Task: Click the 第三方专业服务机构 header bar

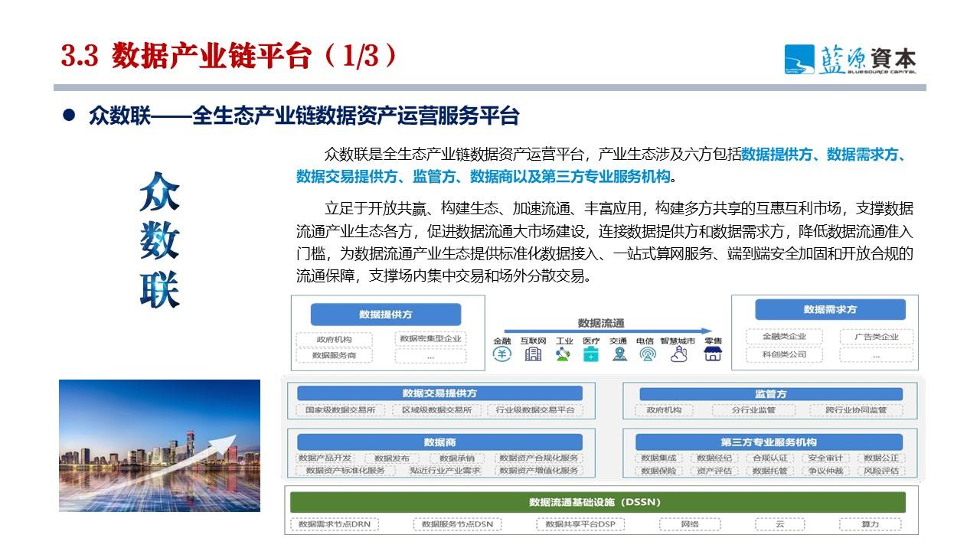Action: (768, 442)
